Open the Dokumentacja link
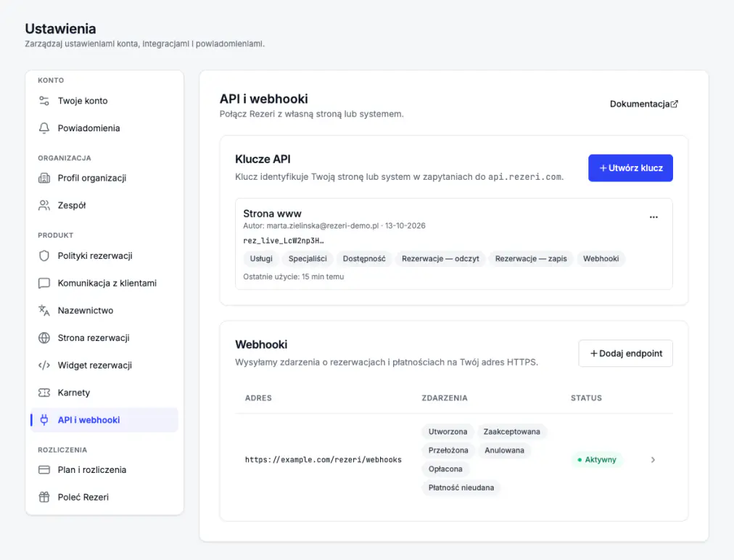The height and width of the screenshot is (560, 734). (643, 104)
